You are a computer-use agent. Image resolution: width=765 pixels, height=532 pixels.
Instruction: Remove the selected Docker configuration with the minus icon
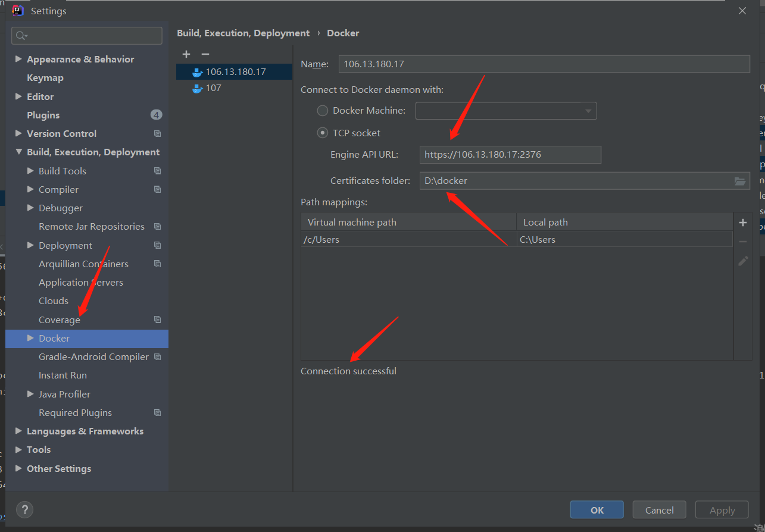pos(205,54)
